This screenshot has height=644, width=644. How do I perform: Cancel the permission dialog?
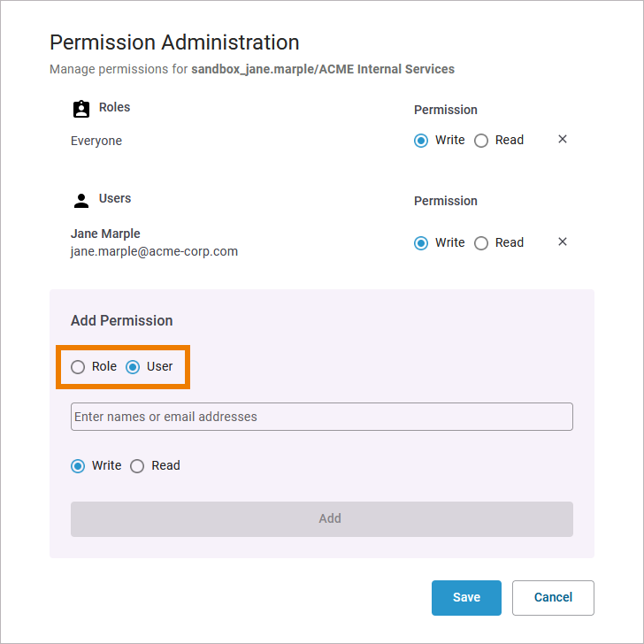tap(553, 597)
